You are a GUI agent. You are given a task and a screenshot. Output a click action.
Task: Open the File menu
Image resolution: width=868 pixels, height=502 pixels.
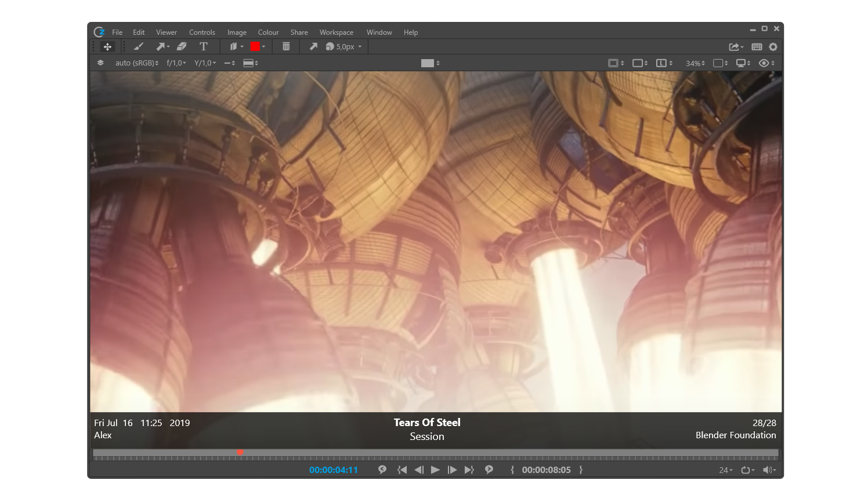[x=117, y=32]
